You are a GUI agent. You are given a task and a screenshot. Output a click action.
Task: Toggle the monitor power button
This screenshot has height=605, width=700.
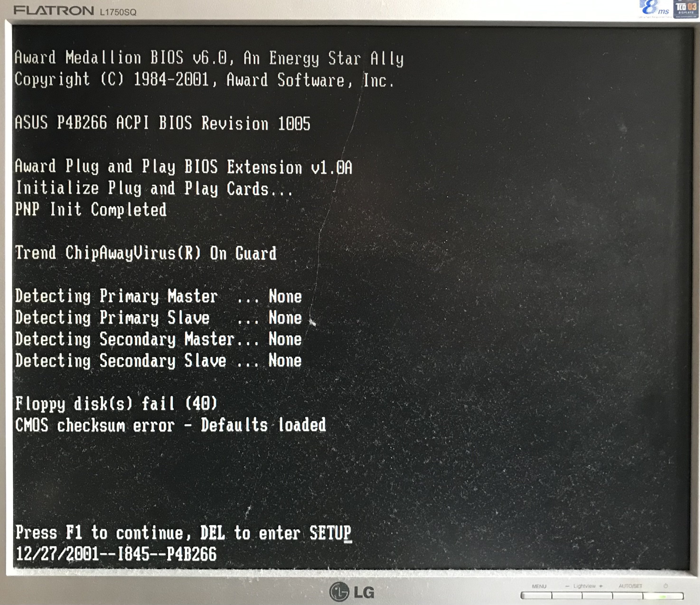point(663,596)
